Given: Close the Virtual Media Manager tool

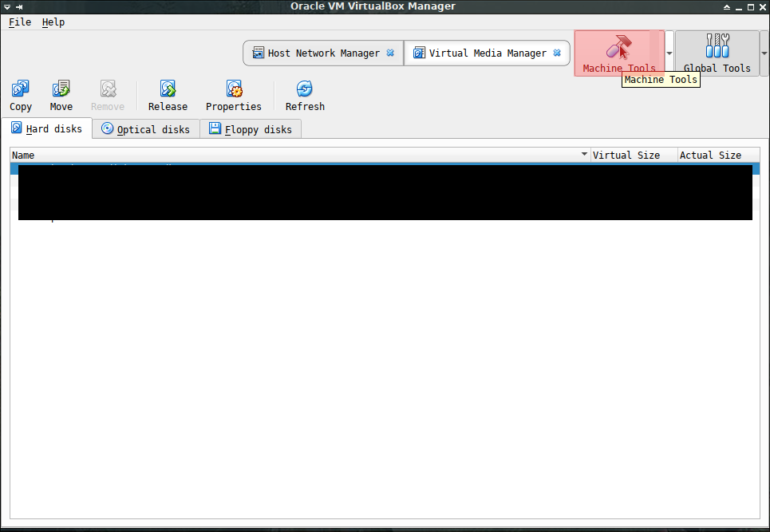Looking at the screenshot, I should click(557, 53).
